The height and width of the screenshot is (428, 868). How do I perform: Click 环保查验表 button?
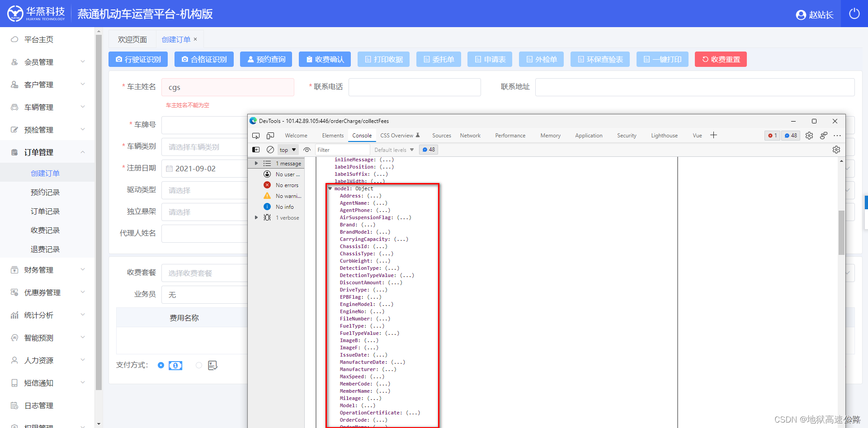[x=600, y=59]
